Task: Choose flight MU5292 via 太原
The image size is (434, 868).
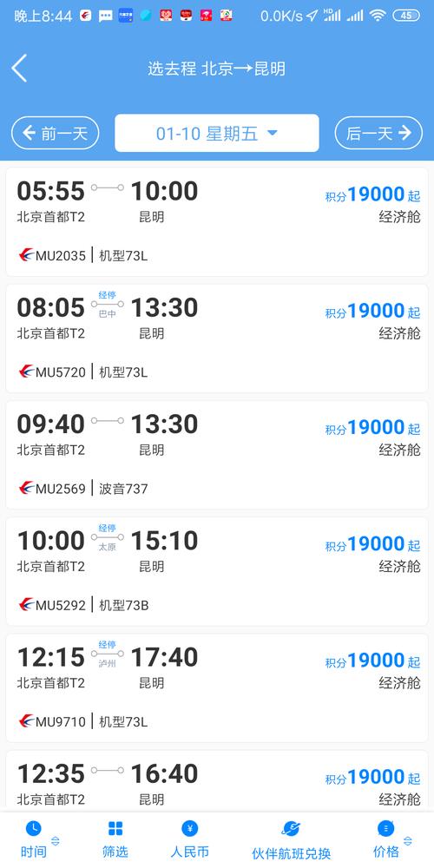Action: click(x=217, y=571)
